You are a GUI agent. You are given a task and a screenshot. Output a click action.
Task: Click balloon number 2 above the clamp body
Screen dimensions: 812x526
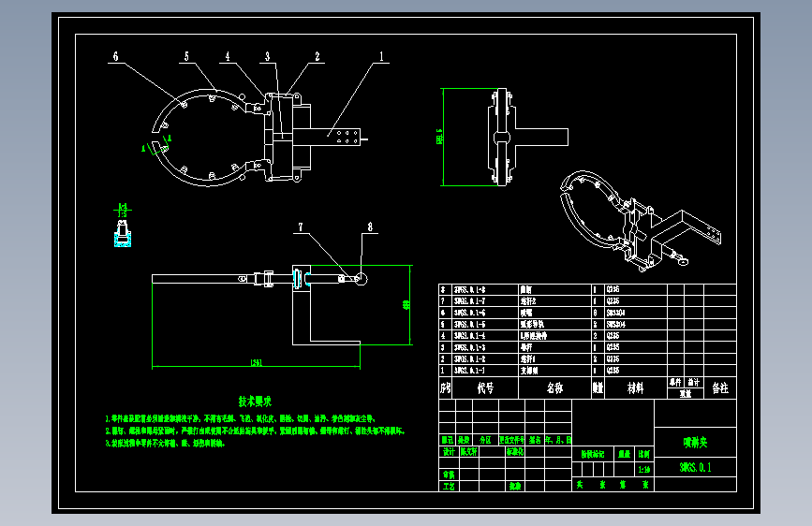[317, 56]
